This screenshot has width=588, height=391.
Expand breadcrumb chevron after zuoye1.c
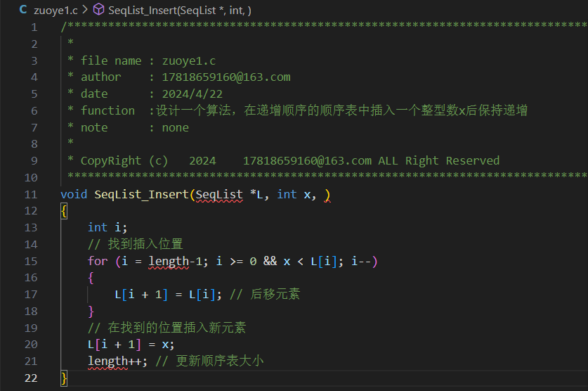click(85, 9)
